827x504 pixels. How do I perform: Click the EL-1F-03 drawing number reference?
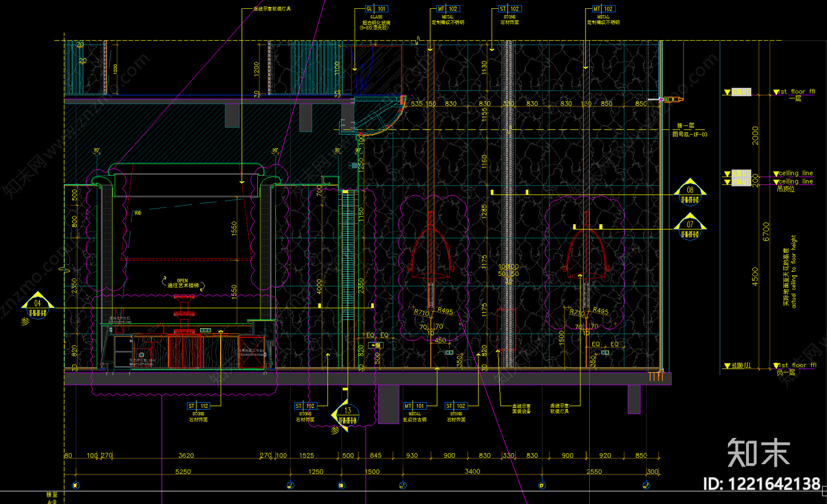tap(690, 134)
